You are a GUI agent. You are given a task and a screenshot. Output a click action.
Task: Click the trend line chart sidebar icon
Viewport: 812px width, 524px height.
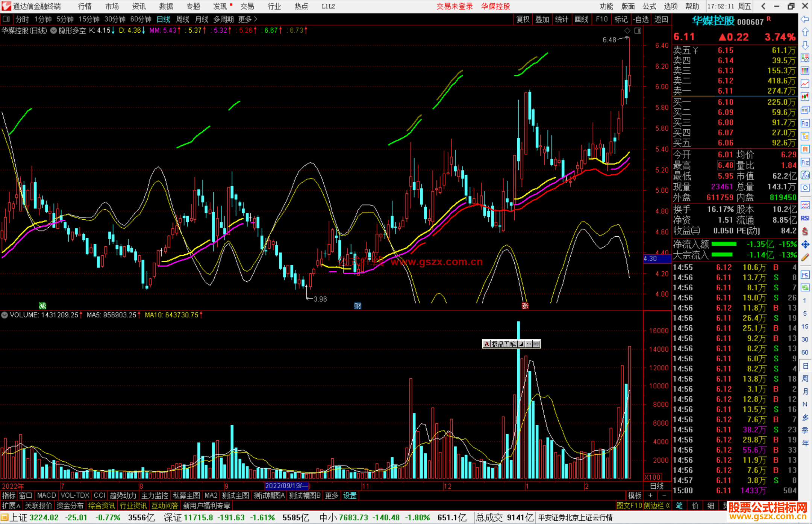tap(805, 83)
